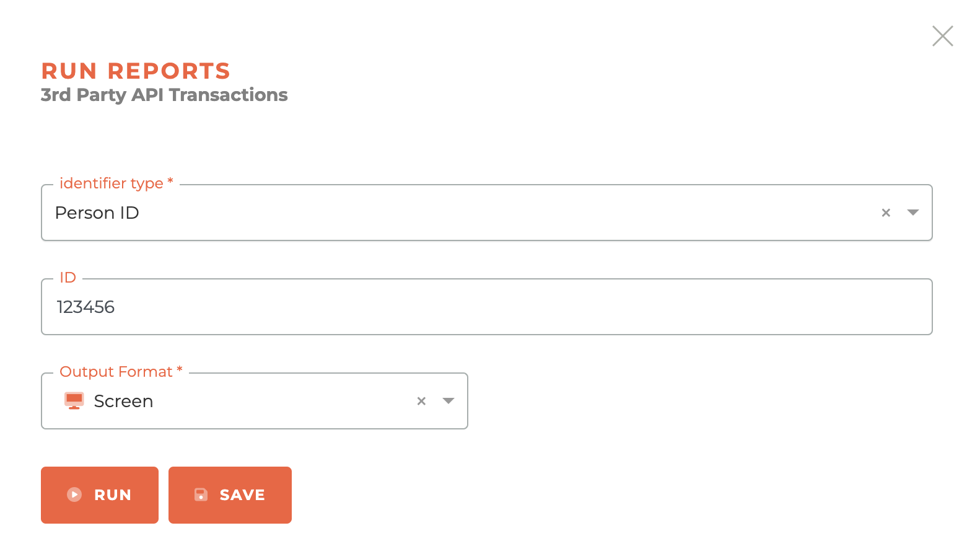This screenshot has width=980, height=554.
Task: Expand the identifier type dropdown arrow
Action: [x=912, y=213]
